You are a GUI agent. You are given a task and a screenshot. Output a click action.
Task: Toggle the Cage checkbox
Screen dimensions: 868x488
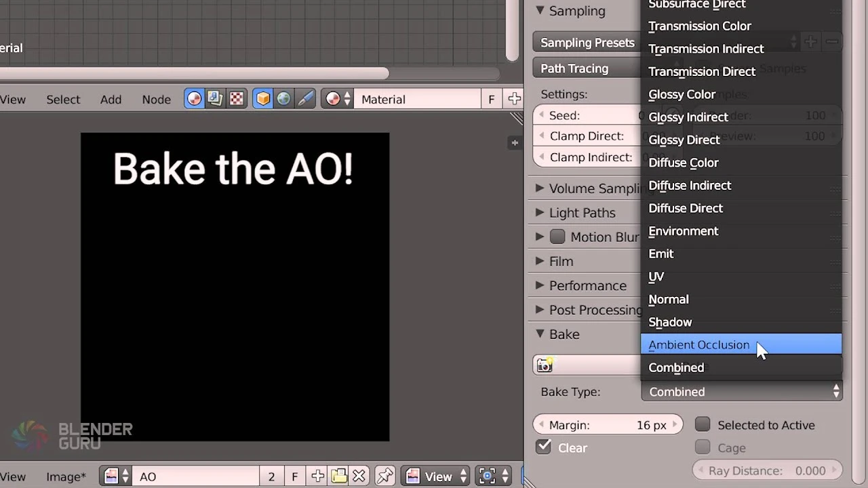click(703, 447)
